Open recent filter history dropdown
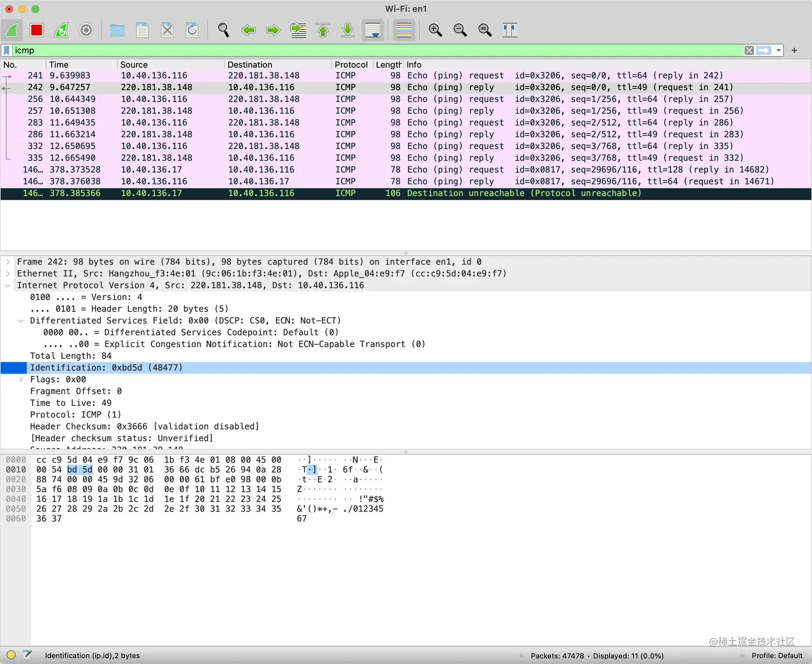Screen dimensions: 812x664 point(778,50)
